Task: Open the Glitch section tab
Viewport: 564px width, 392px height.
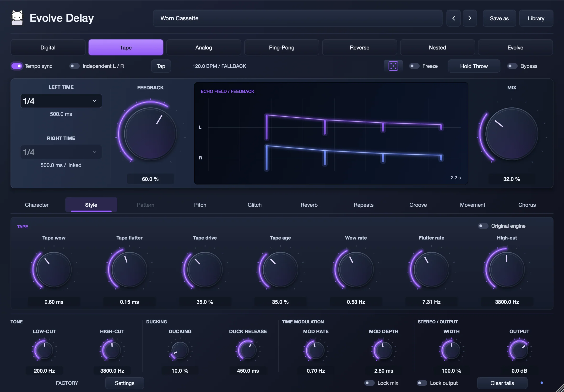Action: tap(254, 205)
